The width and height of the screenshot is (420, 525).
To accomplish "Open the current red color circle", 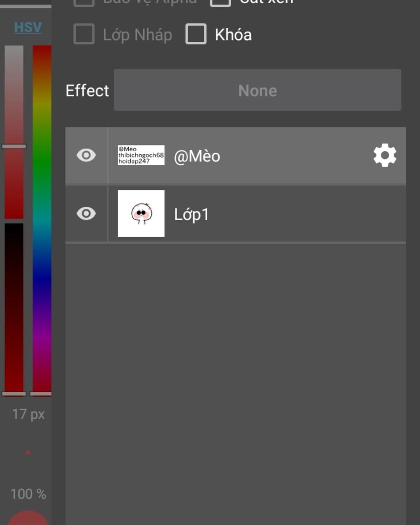I will 28,518.
